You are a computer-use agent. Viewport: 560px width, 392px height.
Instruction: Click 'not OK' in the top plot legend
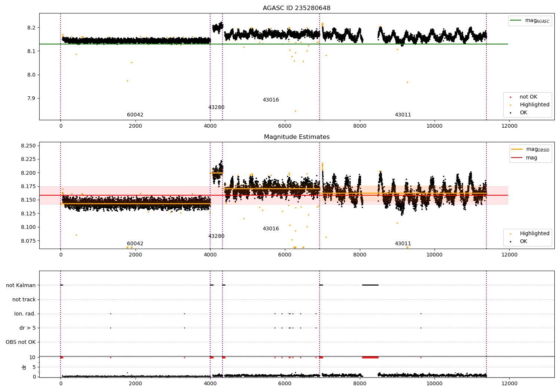coord(528,97)
